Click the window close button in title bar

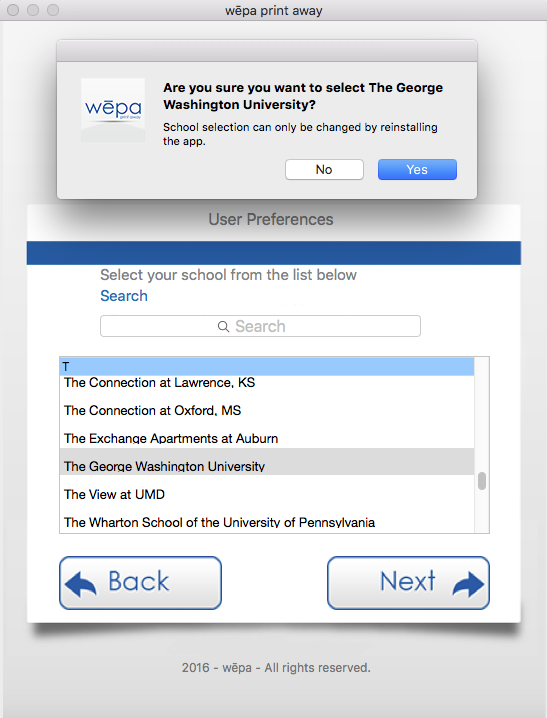coord(13,10)
